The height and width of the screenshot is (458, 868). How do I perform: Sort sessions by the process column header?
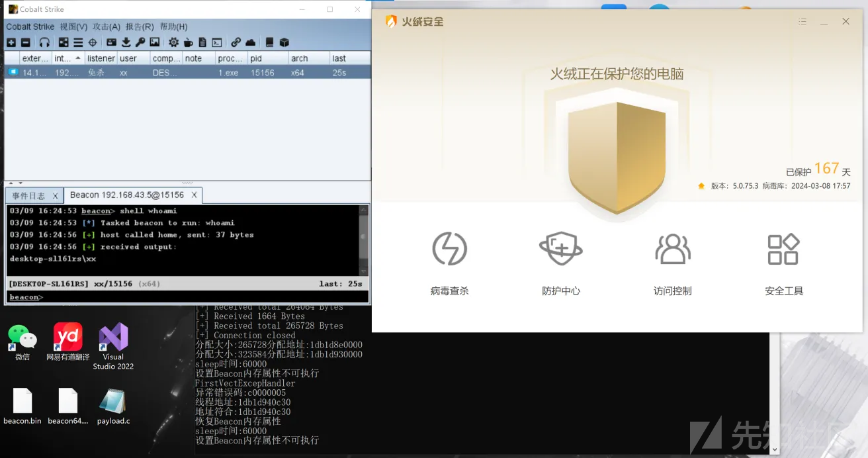point(231,58)
